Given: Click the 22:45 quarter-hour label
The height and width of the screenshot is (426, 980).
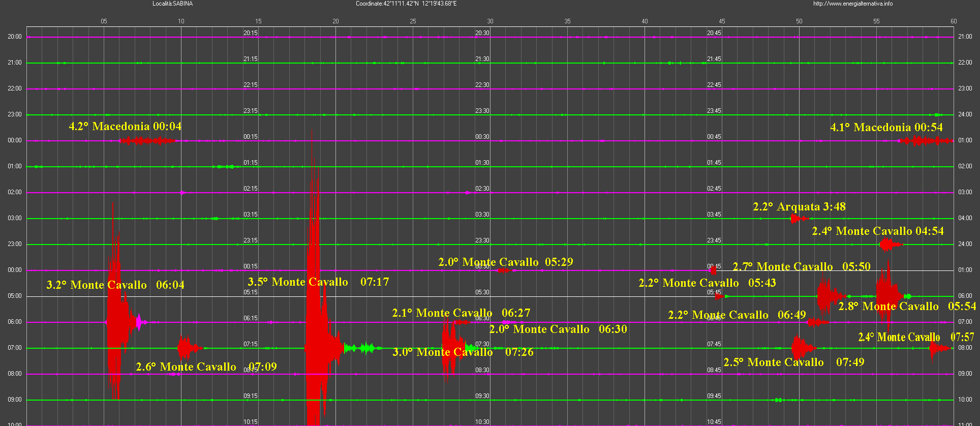Looking at the screenshot, I should pos(714,85).
